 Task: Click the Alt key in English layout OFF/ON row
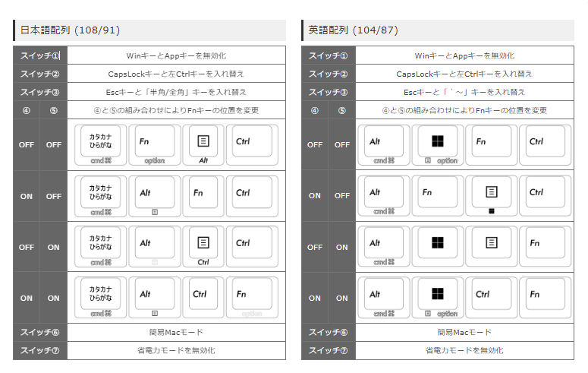(x=384, y=247)
